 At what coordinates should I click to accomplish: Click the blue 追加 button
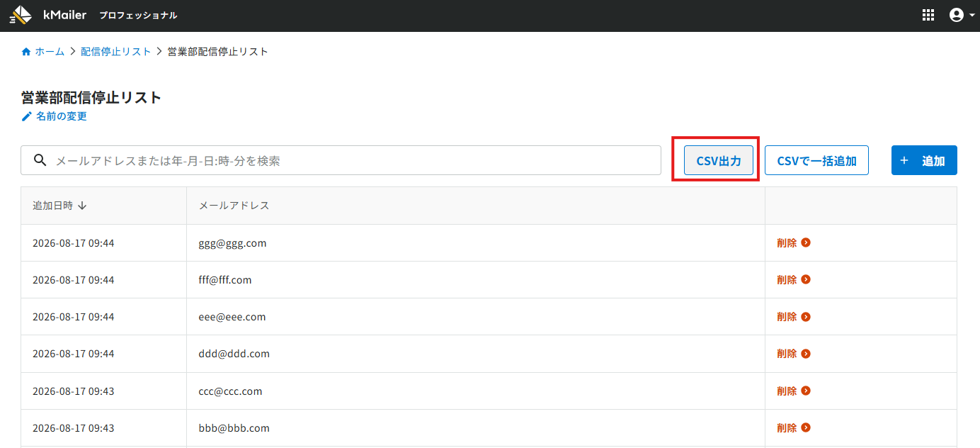924,160
